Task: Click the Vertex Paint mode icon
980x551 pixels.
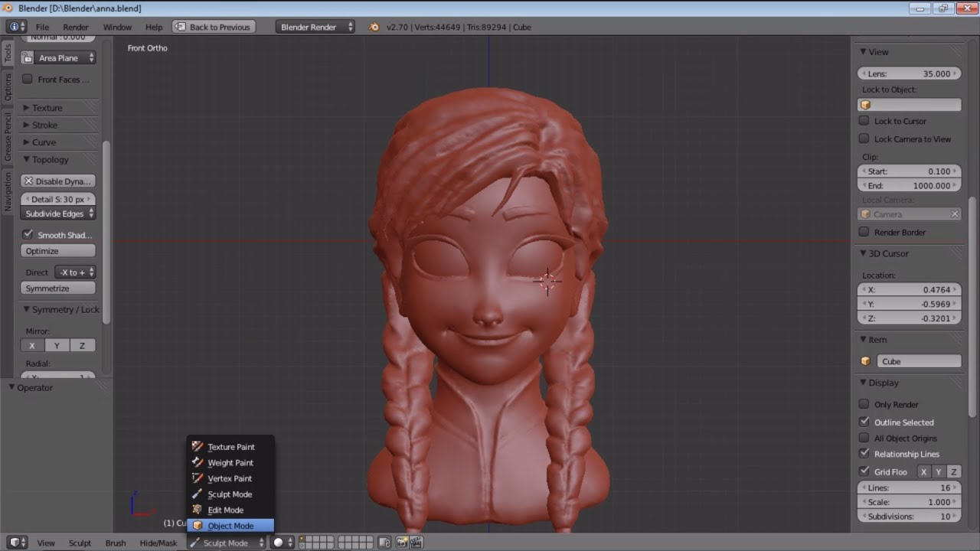Action: [x=198, y=478]
